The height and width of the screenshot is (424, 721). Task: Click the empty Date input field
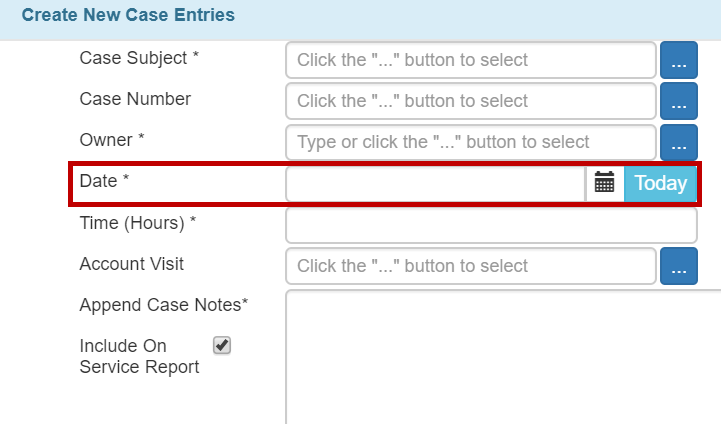[435, 183]
